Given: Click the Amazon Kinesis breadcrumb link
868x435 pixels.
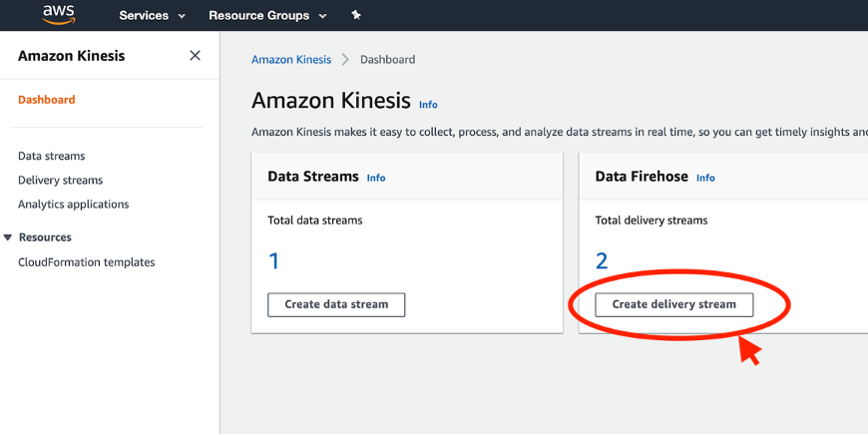Looking at the screenshot, I should pyautogui.click(x=291, y=60).
